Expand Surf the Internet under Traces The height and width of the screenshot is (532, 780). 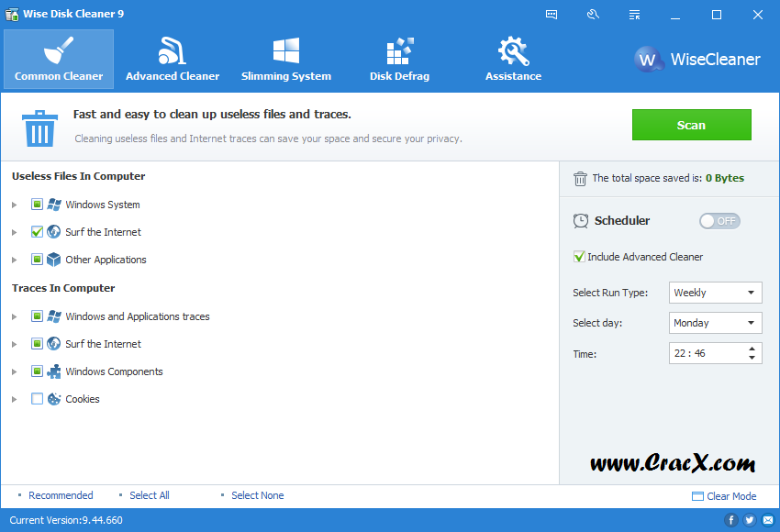pyautogui.click(x=15, y=344)
